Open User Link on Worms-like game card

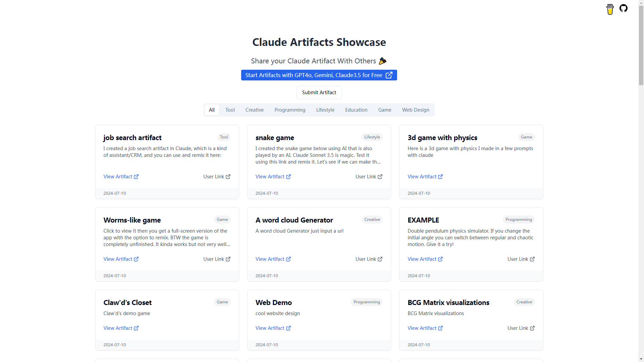point(217,259)
